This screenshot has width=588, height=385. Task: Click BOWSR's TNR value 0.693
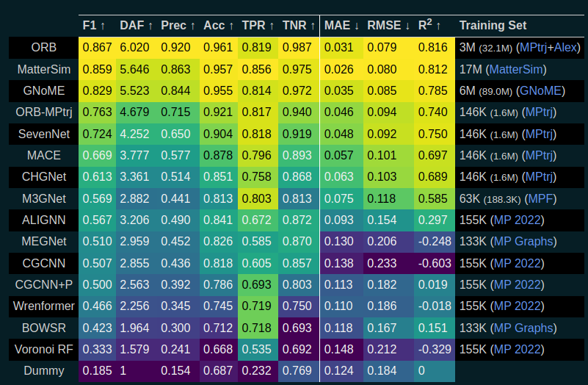(x=297, y=328)
